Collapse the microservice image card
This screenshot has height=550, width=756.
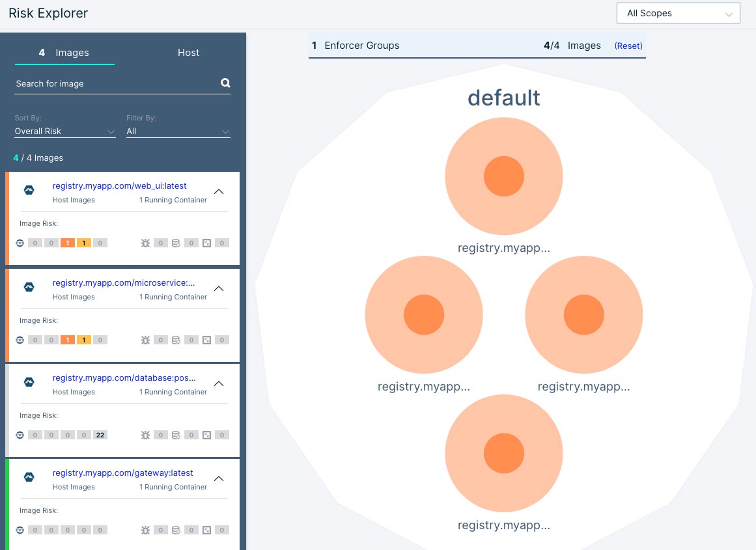point(218,288)
